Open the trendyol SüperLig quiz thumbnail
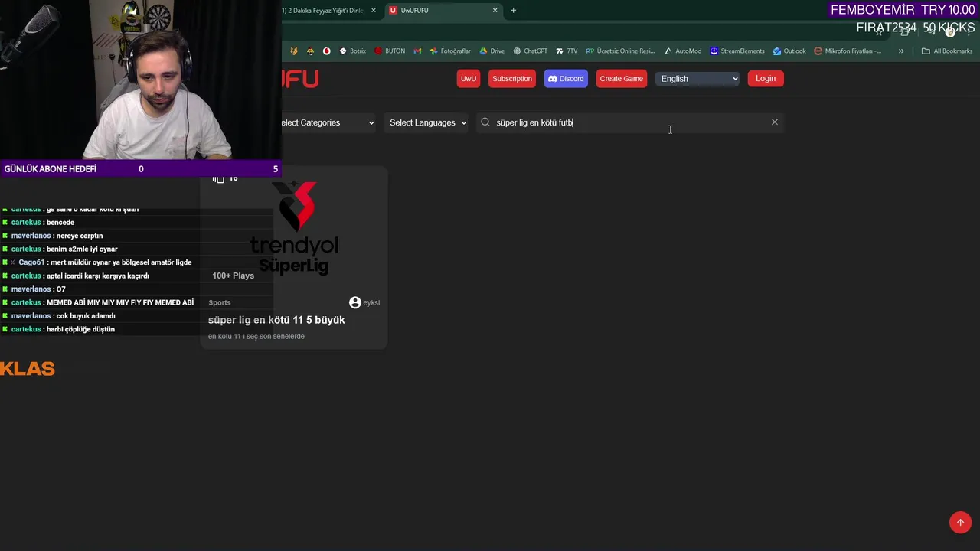Screen dimensions: 980x551 click(294, 230)
